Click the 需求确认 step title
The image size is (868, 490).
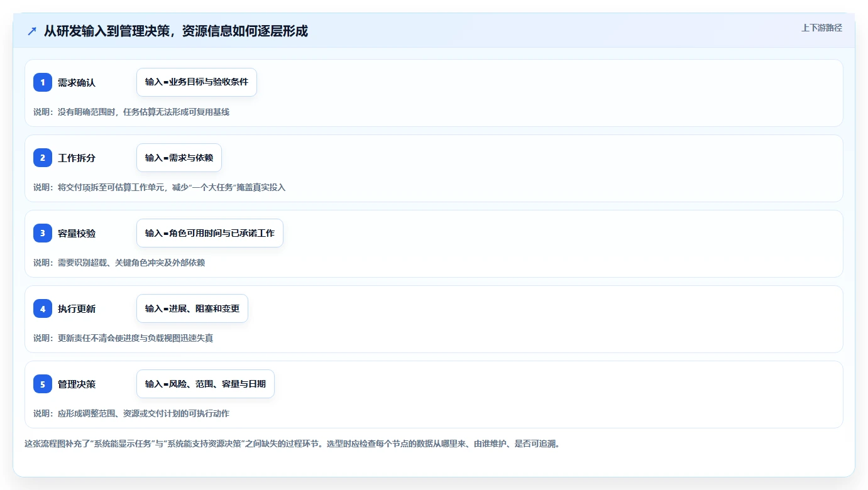click(77, 82)
